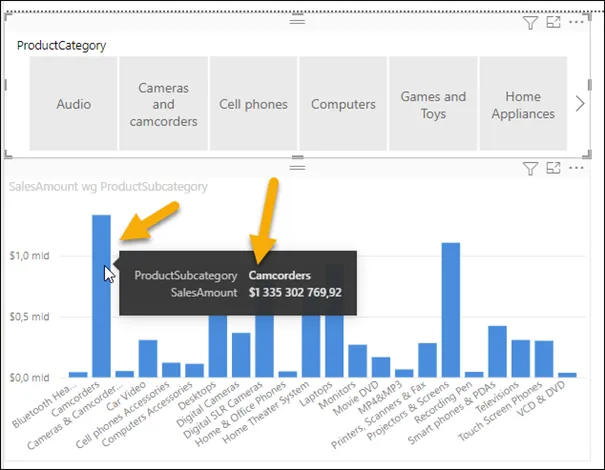Image resolution: width=605 pixels, height=470 pixels.
Task: Toggle the Cell phones slicer tile
Action: 253,104
